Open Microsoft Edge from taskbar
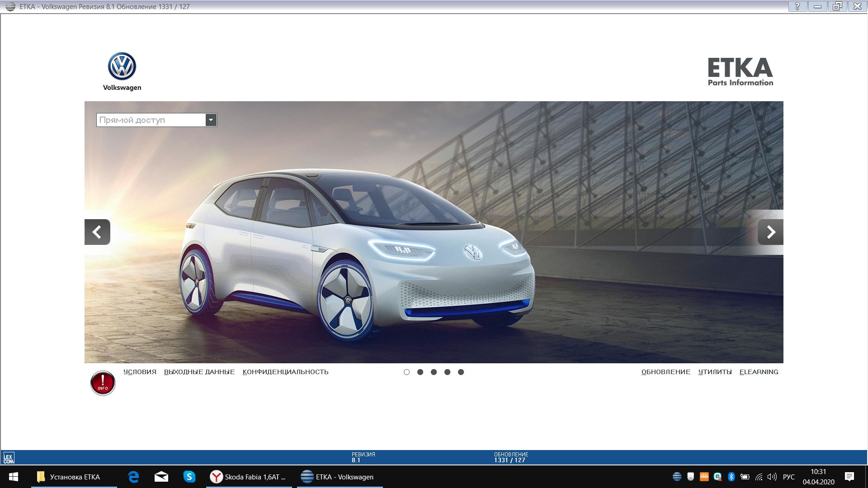Image resolution: width=868 pixels, height=488 pixels. (133, 477)
